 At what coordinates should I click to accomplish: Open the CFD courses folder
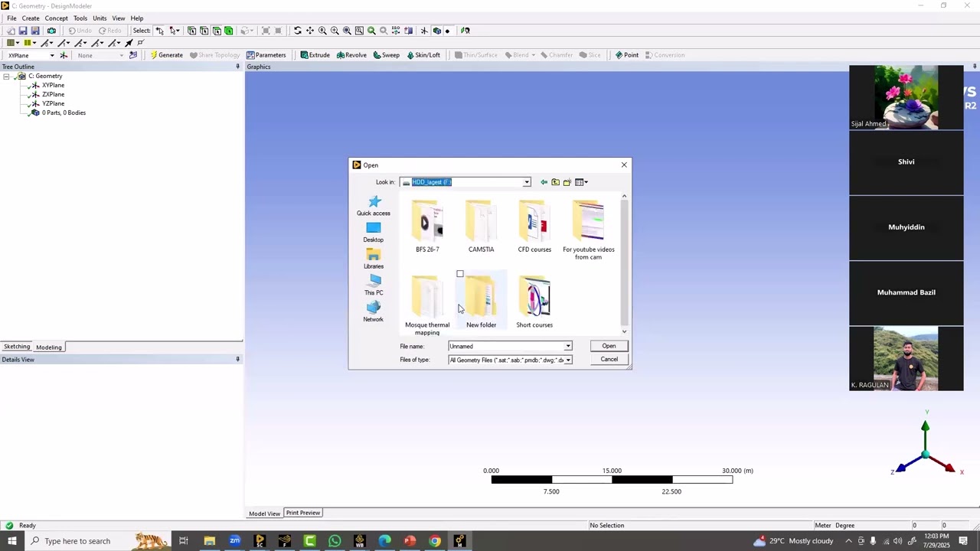534,227
